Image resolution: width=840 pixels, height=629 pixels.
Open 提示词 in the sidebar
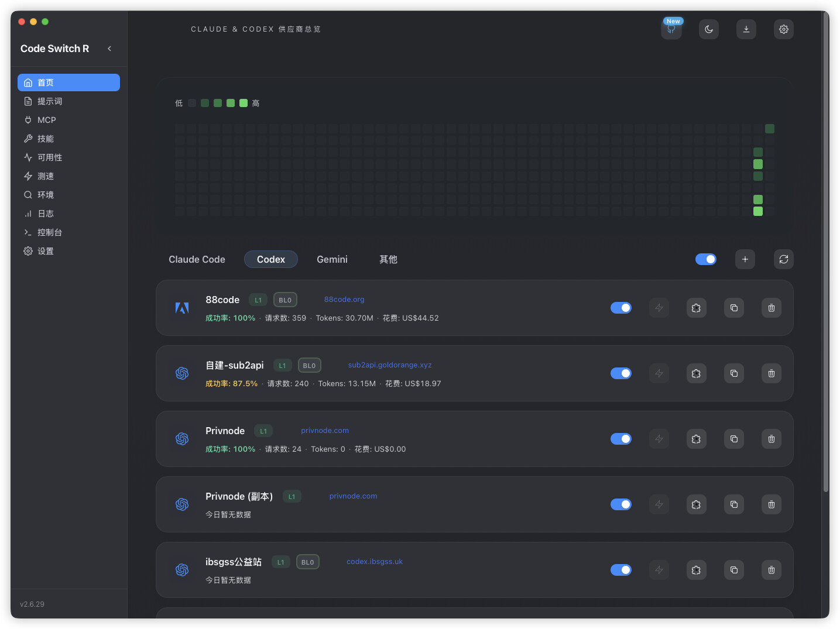(x=68, y=101)
